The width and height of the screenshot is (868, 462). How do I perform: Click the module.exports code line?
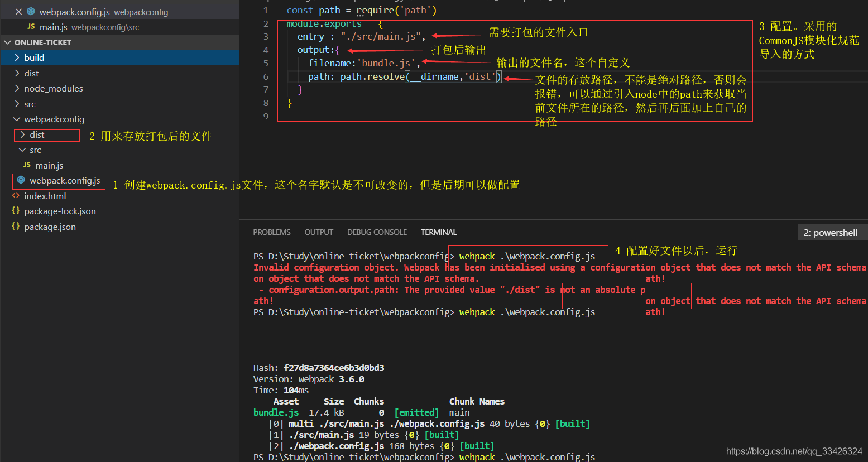click(x=334, y=23)
